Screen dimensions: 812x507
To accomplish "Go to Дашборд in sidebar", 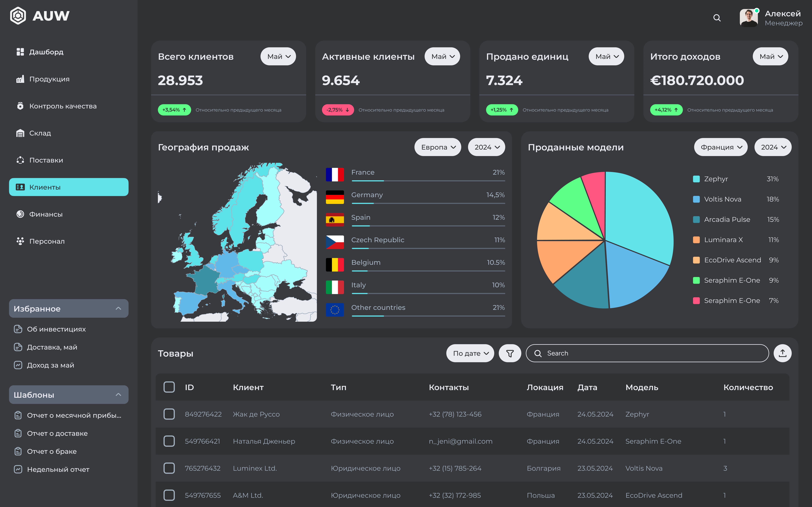I will pos(46,52).
